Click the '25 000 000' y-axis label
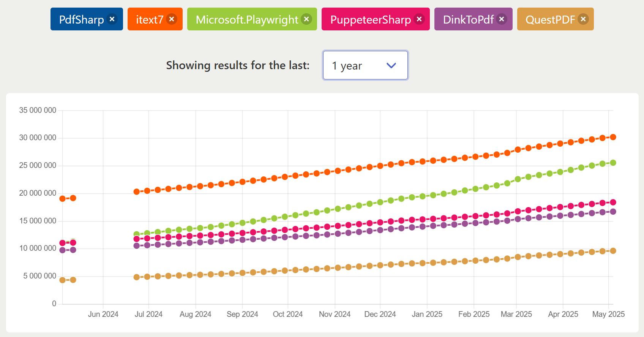644x337 pixels. coord(38,165)
